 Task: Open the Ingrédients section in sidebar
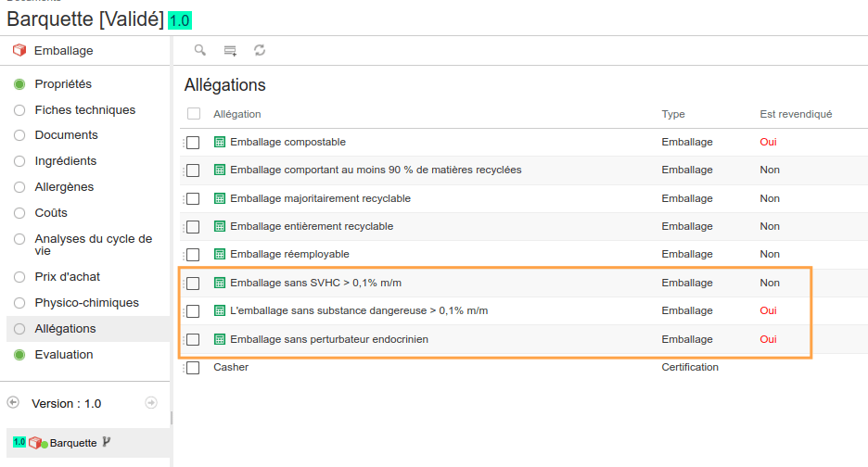[x=65, y=161]
